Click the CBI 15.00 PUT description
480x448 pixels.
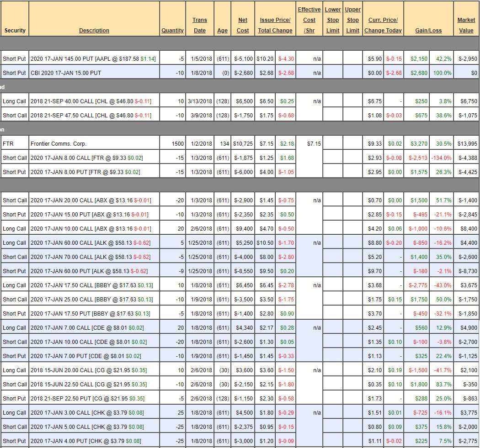coord(66,73)
